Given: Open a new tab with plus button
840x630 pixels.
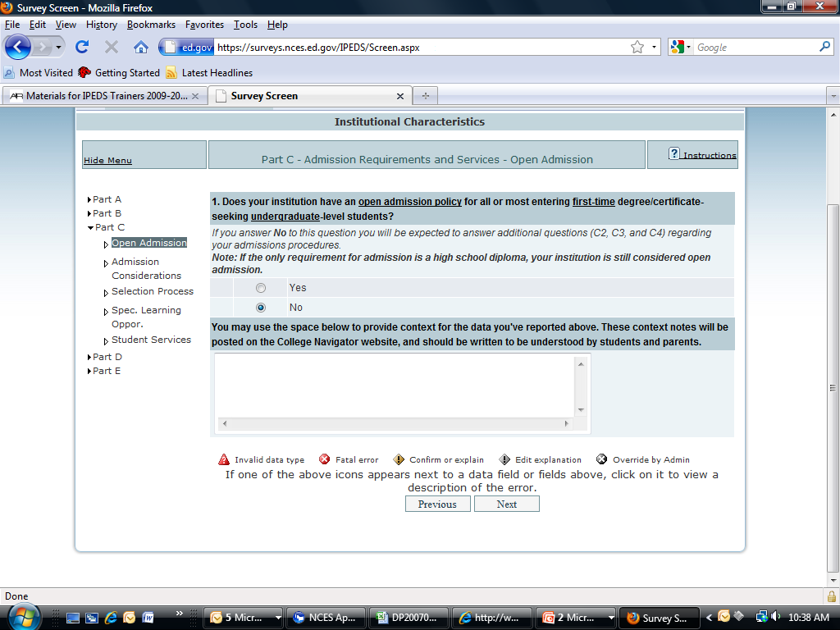Looking at the screenshot, I should 426,96.
